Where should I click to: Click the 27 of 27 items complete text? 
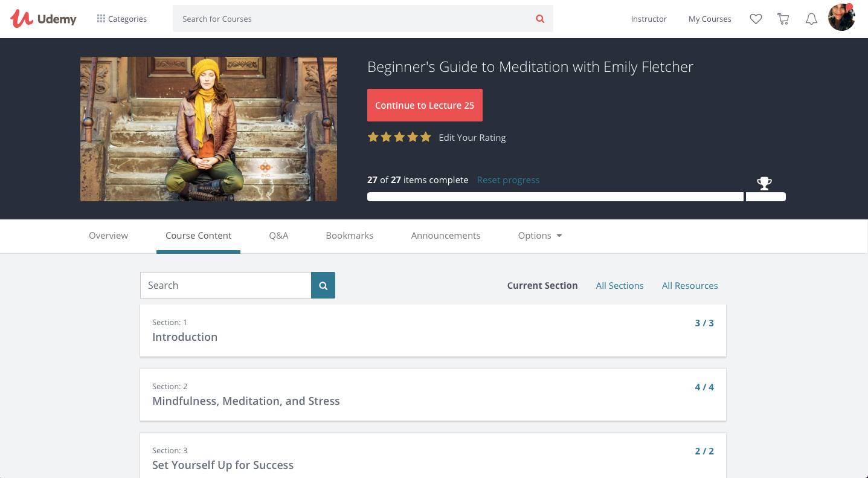[x=417, y=179]
